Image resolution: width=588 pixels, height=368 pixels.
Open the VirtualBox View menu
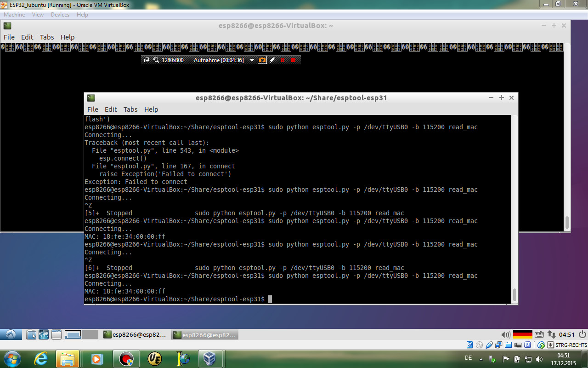click(38, 15)
